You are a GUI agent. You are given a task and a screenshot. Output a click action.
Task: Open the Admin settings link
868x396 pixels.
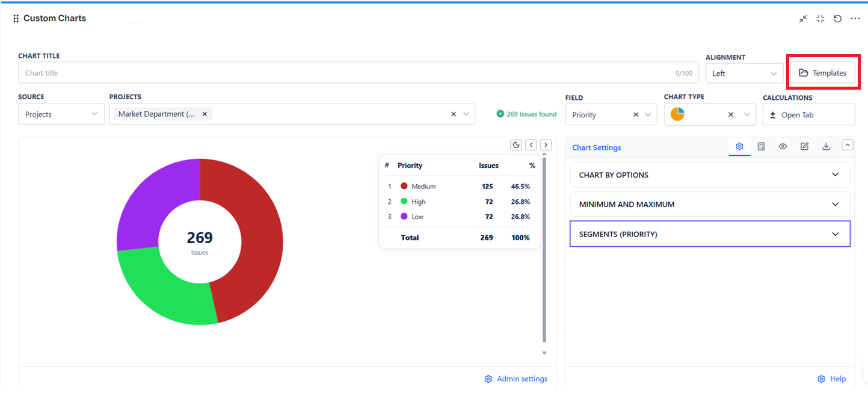(516, 379)
